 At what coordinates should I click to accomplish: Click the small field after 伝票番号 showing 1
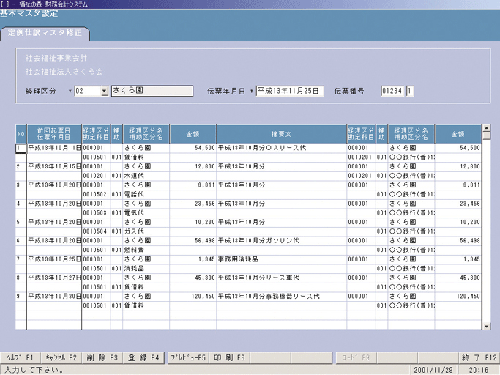click(x=410, y=91)
